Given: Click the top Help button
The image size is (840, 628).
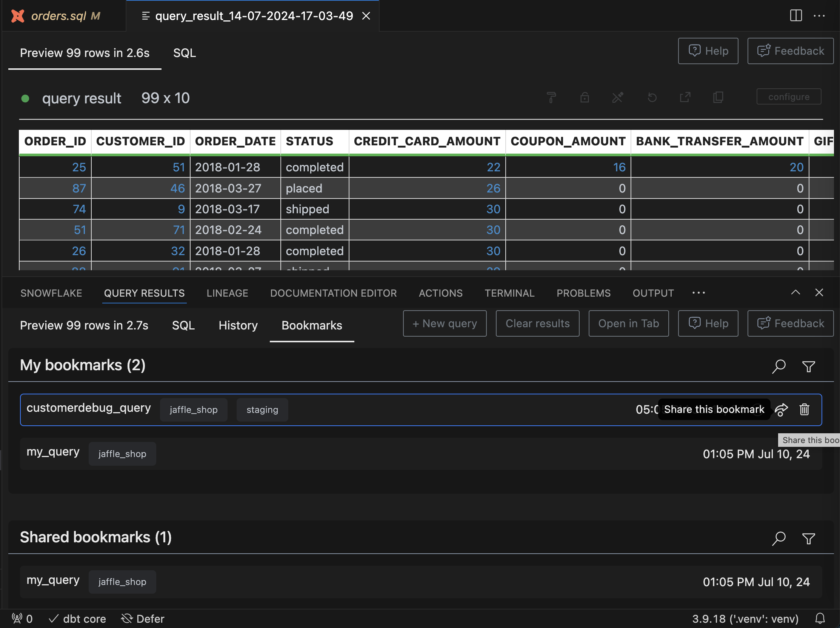Looking at the screenshot, I should coord(708,51).
